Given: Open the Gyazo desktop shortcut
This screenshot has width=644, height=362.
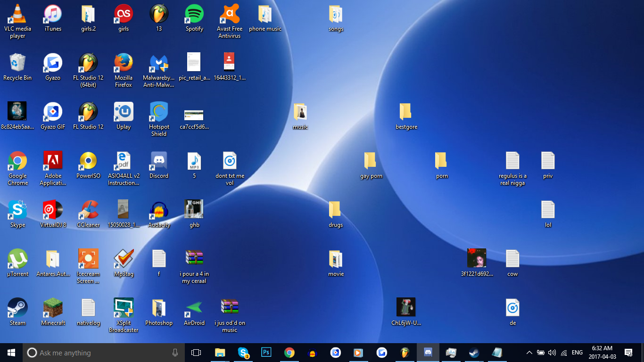Looking at the screenshot, I should click(53, 67).
